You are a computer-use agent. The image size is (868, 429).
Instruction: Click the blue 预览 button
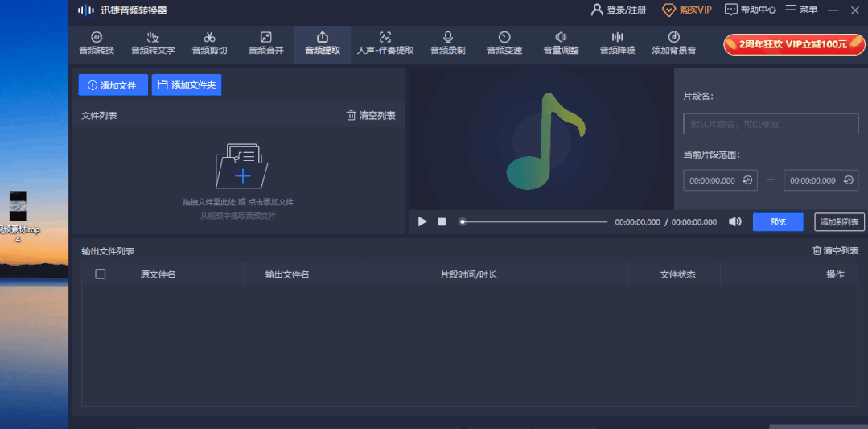coord(778,221)
